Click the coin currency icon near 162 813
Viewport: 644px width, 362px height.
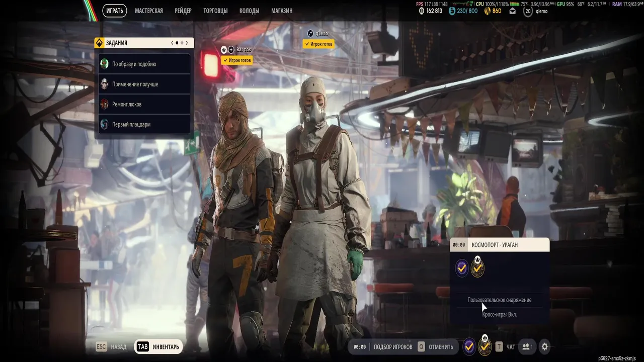pyautogui.click(x=422, y=11)
